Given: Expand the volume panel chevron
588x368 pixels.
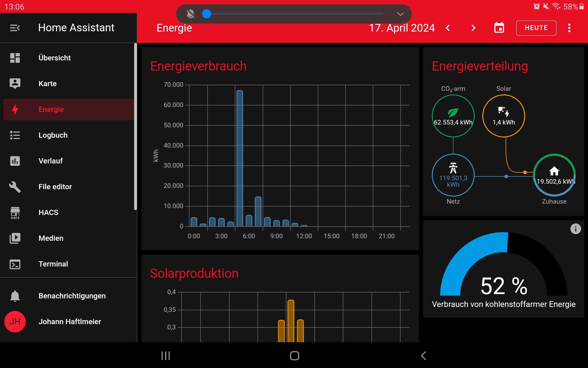Looking at the screenshot, I should [400, 14].
